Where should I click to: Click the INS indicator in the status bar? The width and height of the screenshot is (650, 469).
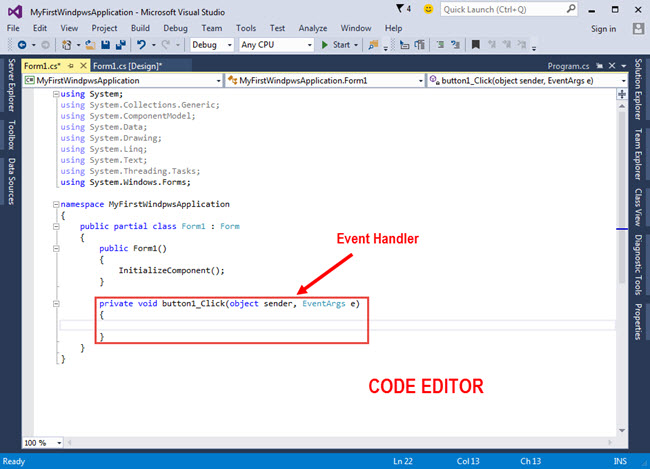point(620,461)
